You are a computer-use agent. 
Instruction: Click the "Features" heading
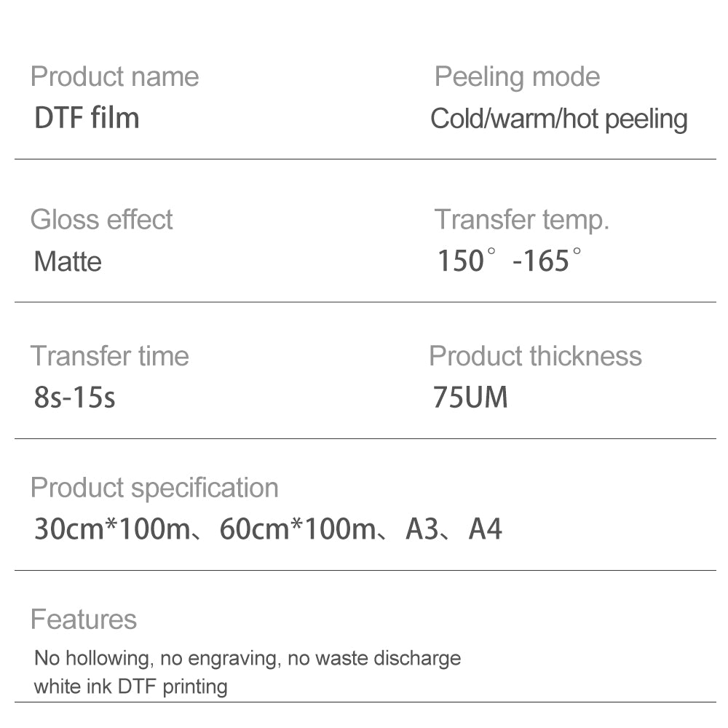click(x=84, y=620)
